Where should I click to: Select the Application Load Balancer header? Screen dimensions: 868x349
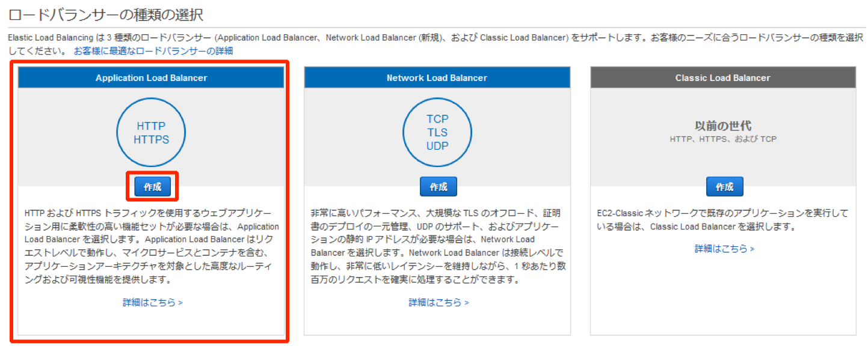(x=151, y=78)
